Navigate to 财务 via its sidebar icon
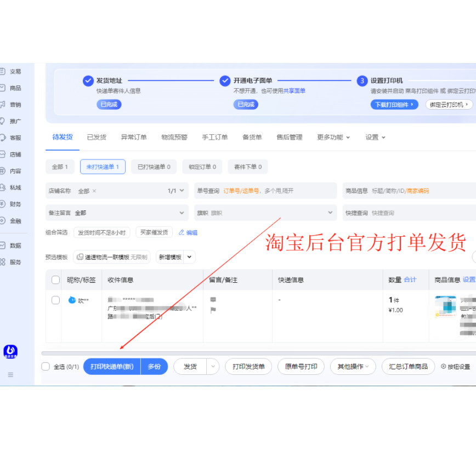 tap(14, 204)
